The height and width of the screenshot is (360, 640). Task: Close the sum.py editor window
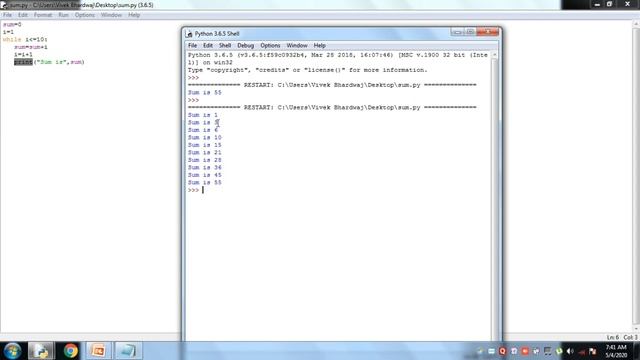(x=627, y=4)
